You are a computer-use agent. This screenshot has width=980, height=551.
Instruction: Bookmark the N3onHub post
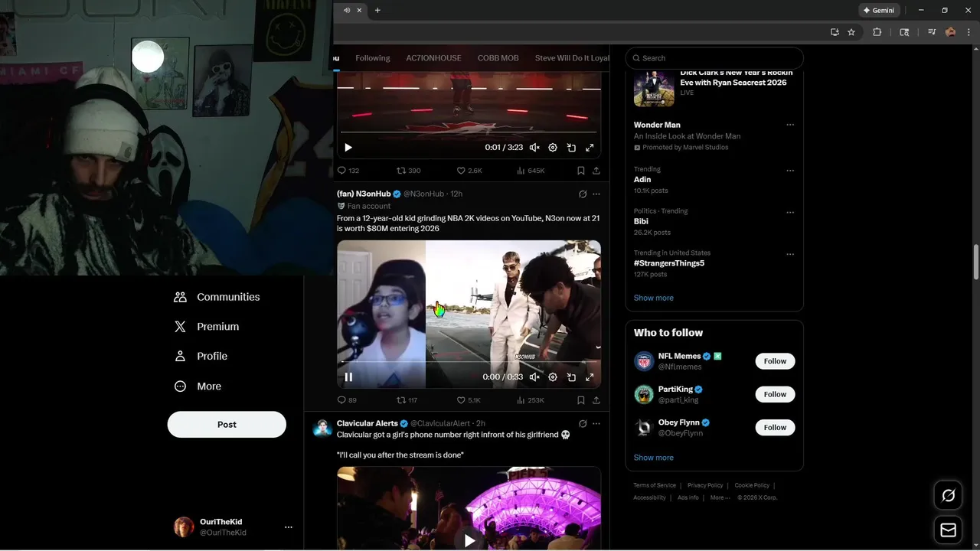click(x=581, y=400)
